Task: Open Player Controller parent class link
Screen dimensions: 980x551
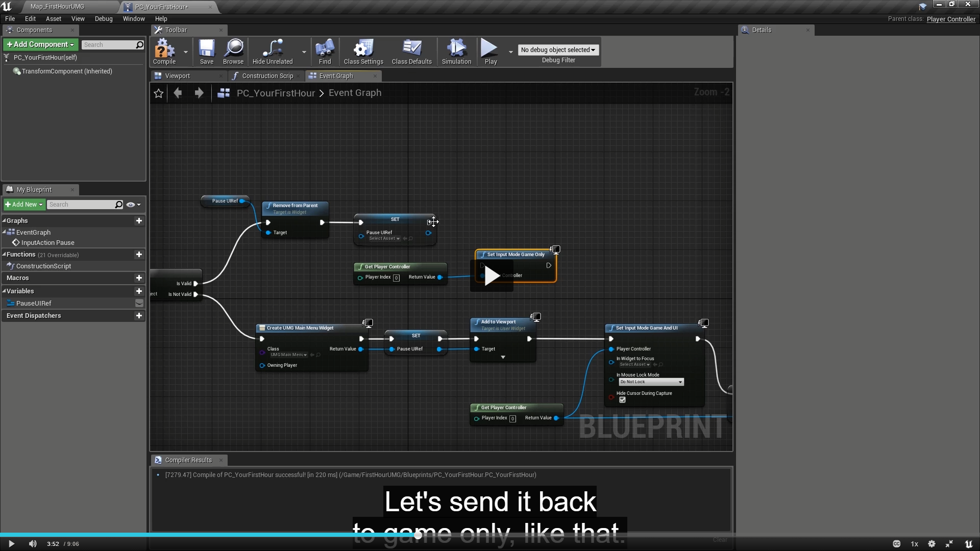Action: 950,19
